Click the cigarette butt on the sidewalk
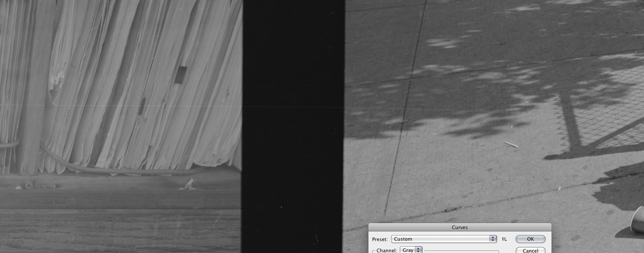 point(511,144)
